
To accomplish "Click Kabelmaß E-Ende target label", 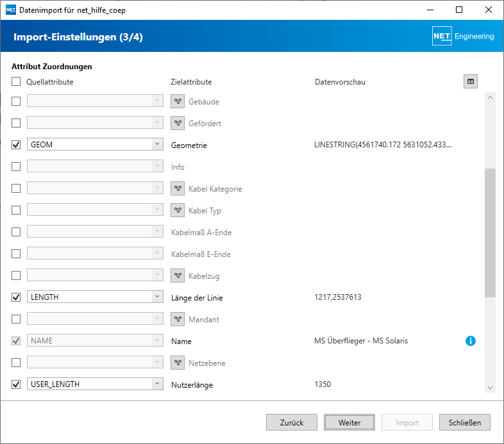I will [x=201, y=254].
